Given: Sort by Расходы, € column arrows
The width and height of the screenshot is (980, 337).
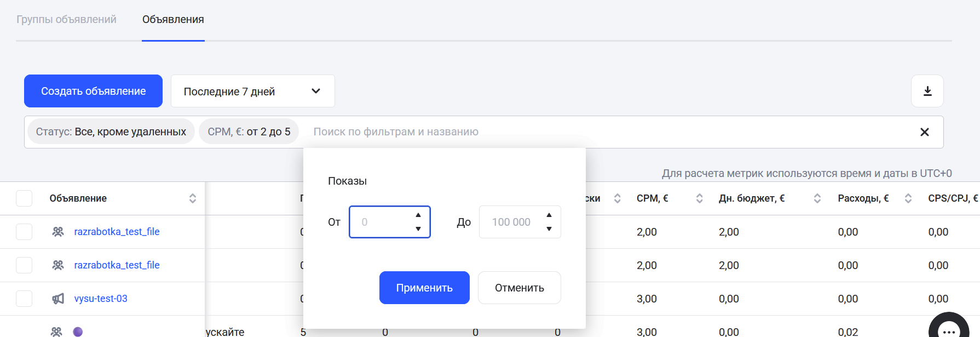Looking at the screenshot, I should coord(908,198).
